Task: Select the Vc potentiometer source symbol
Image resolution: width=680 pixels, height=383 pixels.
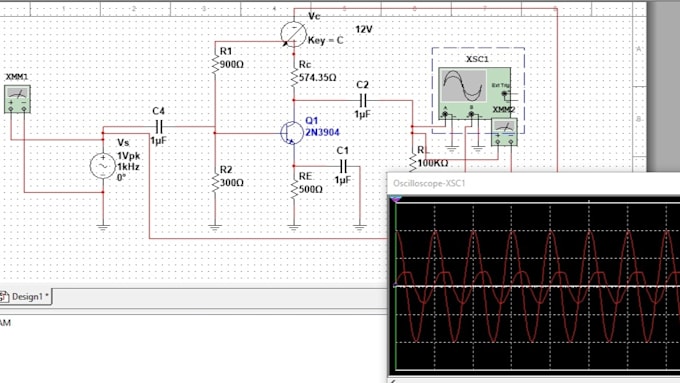Action: (x=294, y=34)
